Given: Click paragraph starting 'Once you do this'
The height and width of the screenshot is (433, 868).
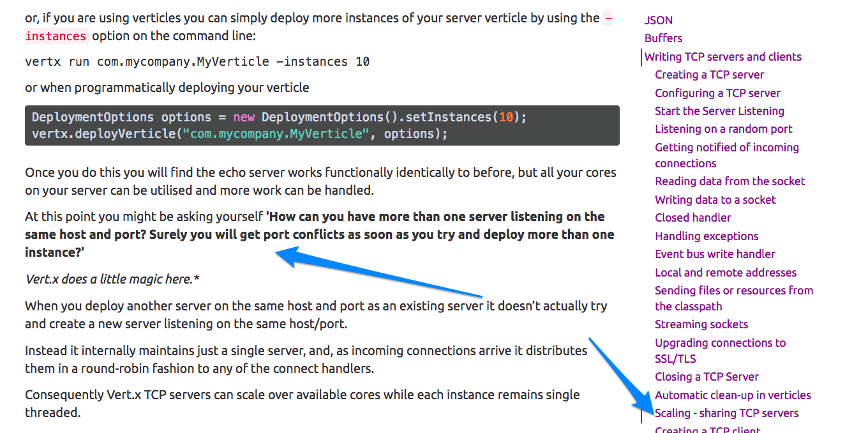Looking at the screenshot, I should pos(320,181).
